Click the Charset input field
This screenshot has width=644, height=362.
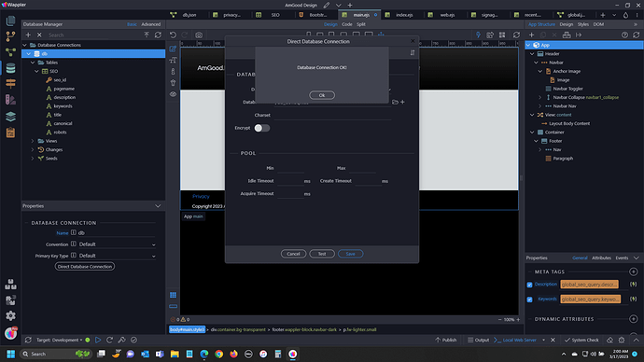pos(332,116)
